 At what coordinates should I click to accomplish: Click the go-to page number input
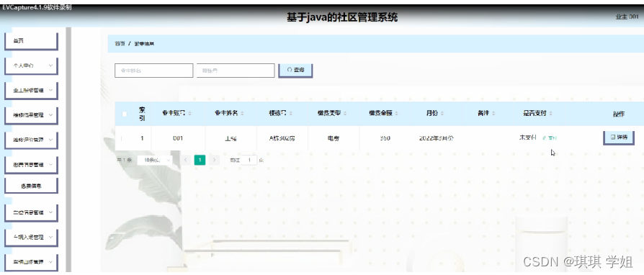pos(249,160)
